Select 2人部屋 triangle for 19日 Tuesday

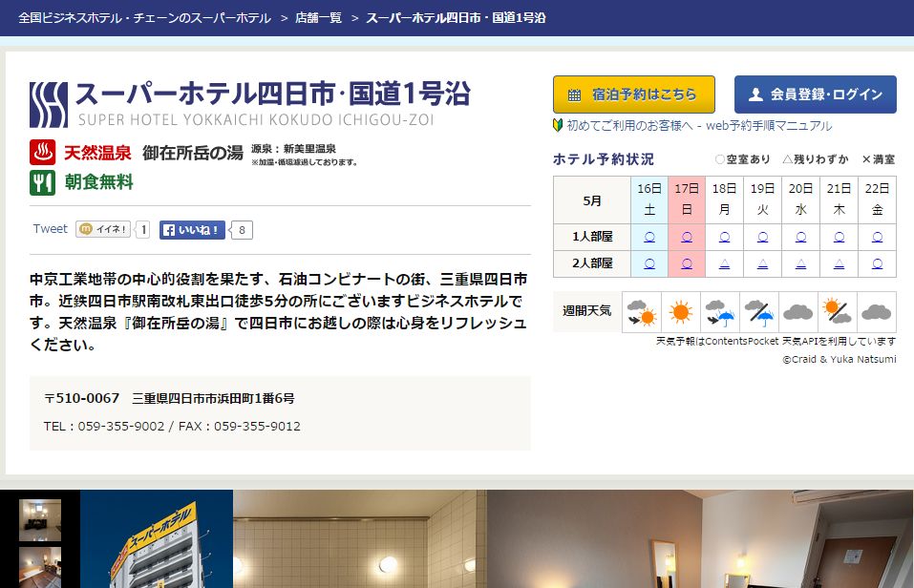tap(762, 264)
